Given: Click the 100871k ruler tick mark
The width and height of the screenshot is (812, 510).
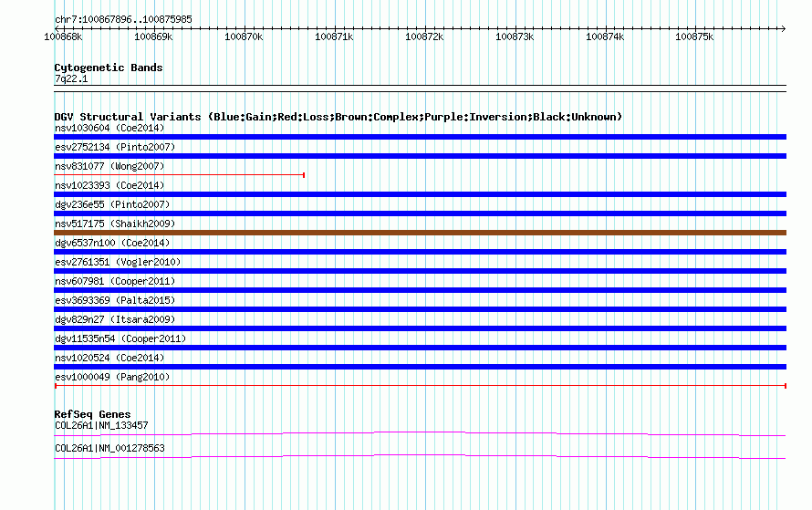Looking at the screenshot, I should pyautogui.click(x=335, y=29).
